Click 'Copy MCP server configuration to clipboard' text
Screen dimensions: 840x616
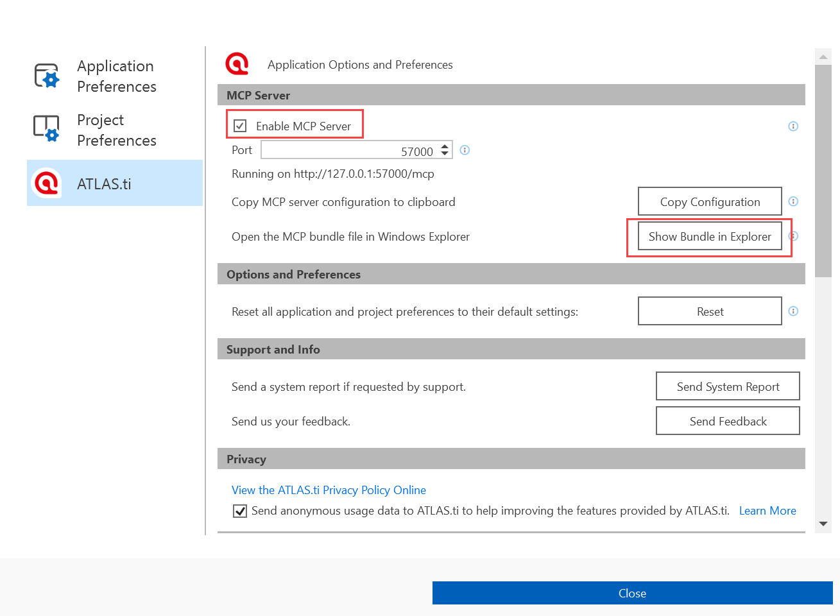[x=343, y=202]
